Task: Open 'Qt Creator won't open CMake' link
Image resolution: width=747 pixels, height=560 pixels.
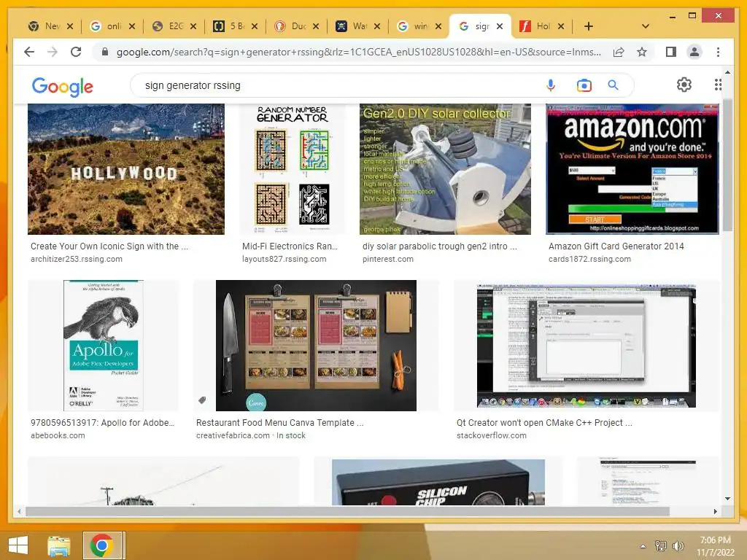Action: 544,423
